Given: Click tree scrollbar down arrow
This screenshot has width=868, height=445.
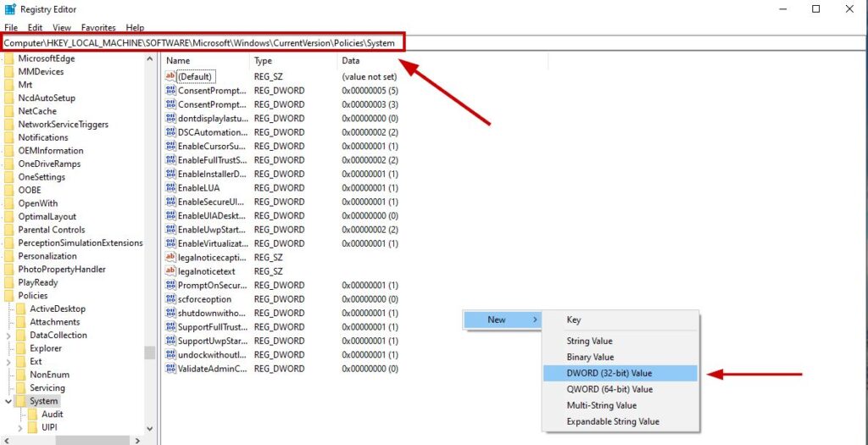Looking at the screenshot, I should pos(149,428).
